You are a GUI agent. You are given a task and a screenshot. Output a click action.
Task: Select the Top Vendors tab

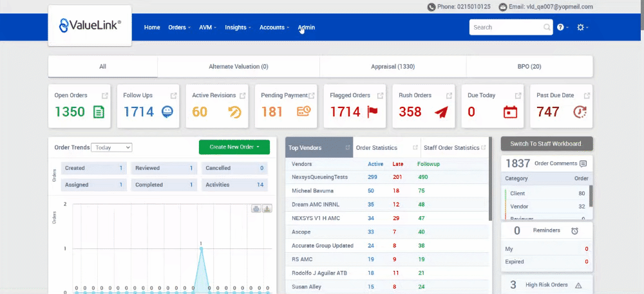319,147
